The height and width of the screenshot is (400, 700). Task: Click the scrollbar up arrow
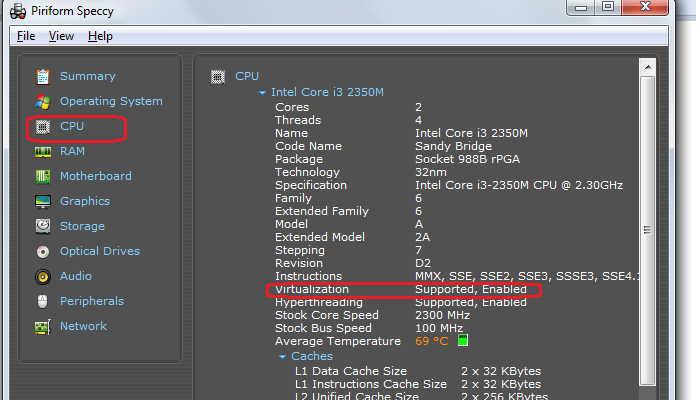click(x=648, y=67)
